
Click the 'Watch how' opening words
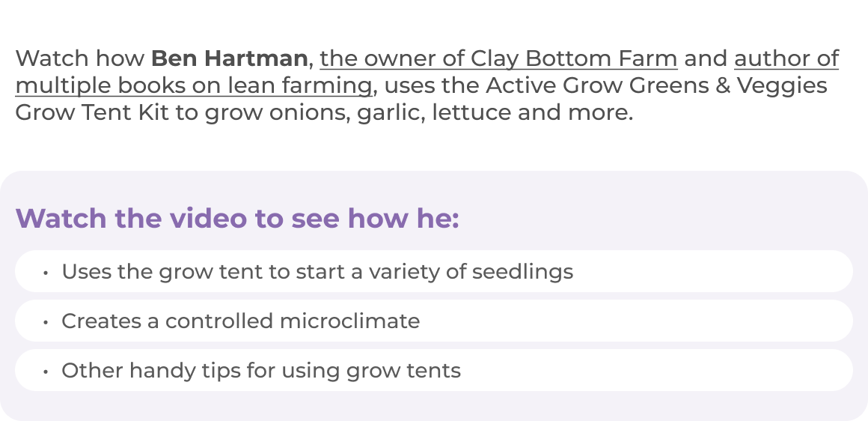pyautogui.click(x=80, y=58)
